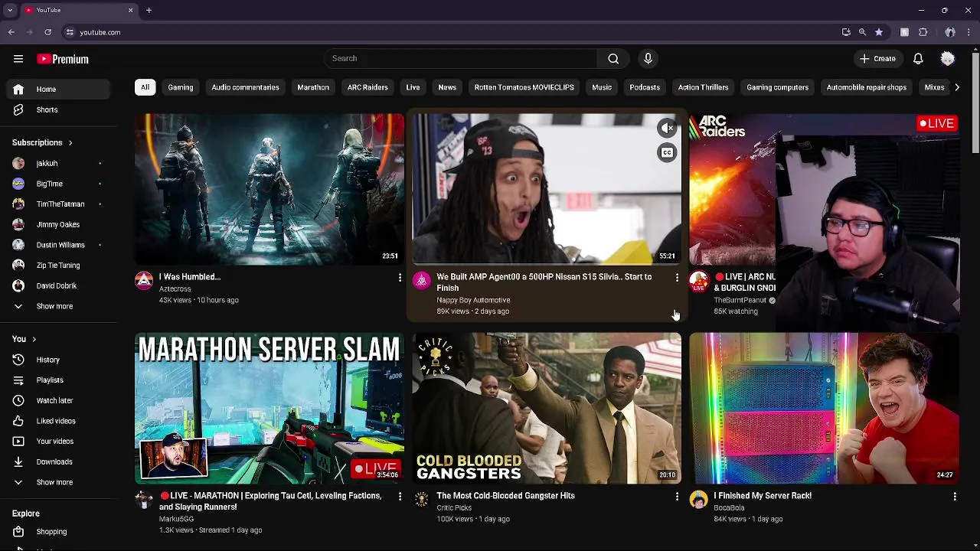Bookmark this page with star icon
980x551 pixels.
[x=879, y=32]
